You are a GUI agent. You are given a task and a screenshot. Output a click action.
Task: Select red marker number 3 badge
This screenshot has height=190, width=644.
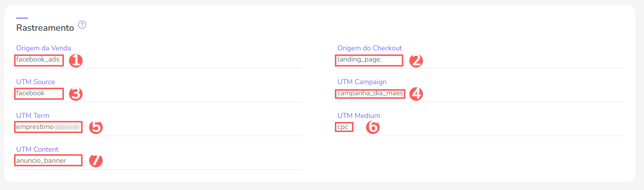coord(76,94)
